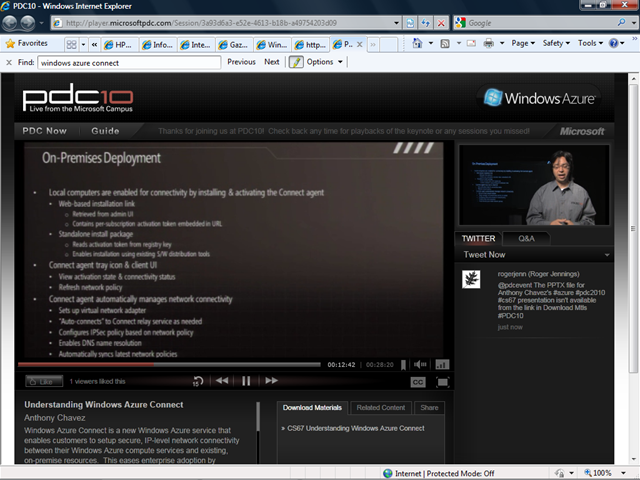Enter fullscreen video mode
Viewport: 640px width, 480px height.
pos(442,382)
